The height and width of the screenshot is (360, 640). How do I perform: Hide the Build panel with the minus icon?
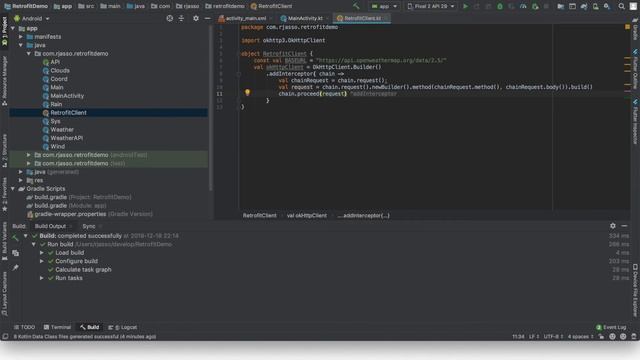(624, 226)
